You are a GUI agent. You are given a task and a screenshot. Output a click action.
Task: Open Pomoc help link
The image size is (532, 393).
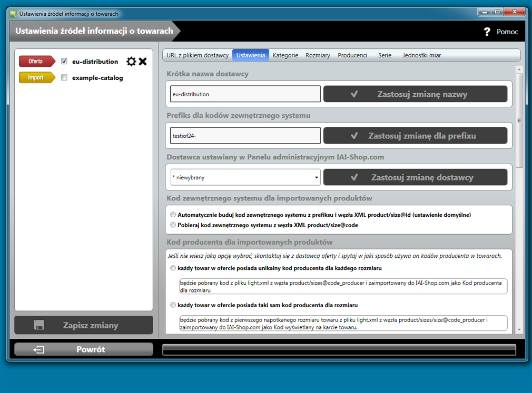(507, 32)
